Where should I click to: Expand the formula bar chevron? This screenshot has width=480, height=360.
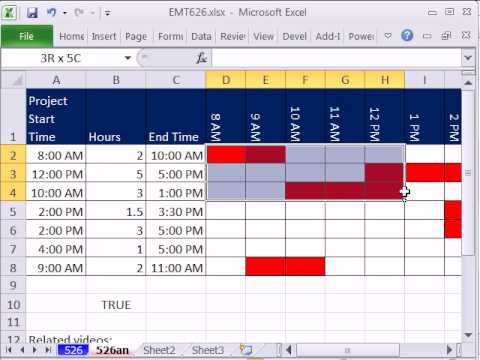(x=468, y=58)
